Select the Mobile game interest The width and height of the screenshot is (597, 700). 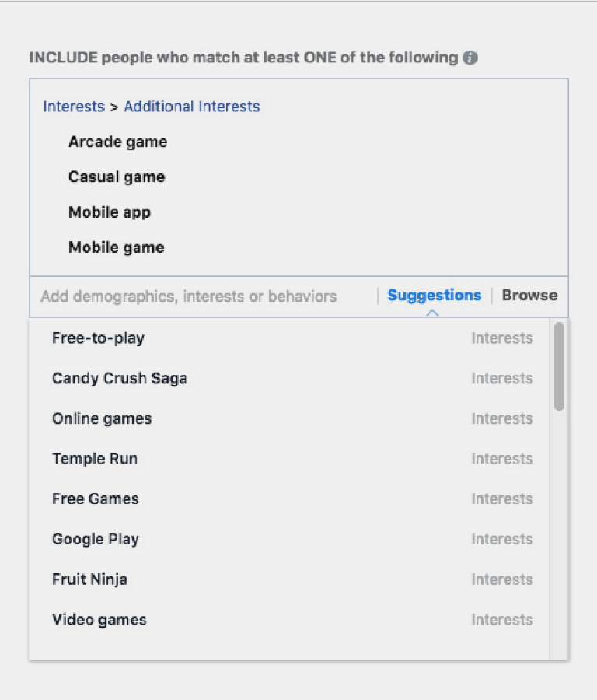[x=116, y=247]
